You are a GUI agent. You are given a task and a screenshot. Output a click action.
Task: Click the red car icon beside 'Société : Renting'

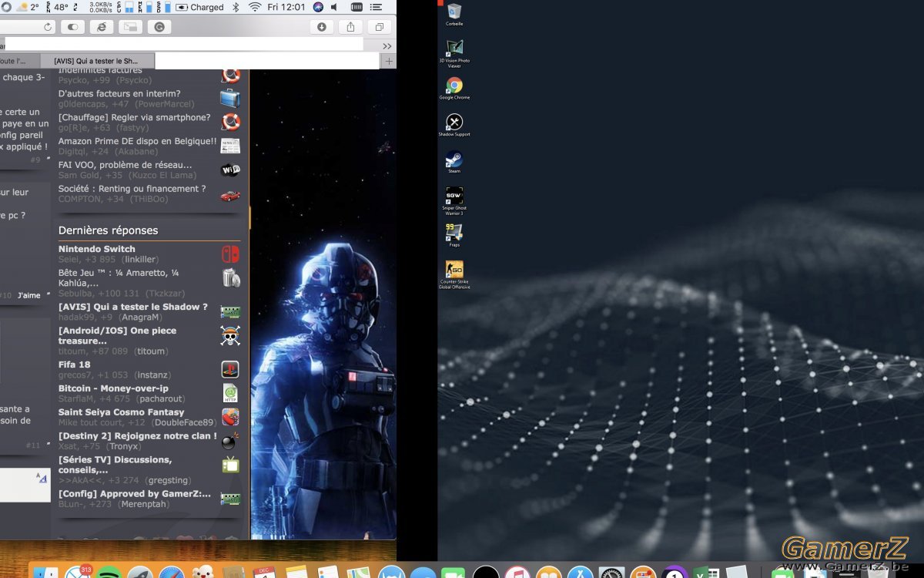coord(230,195)
